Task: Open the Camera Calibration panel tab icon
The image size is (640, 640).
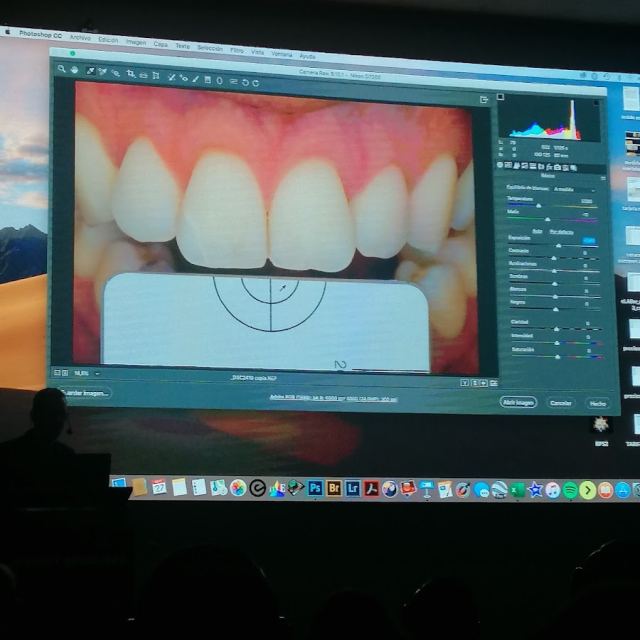Action: (x=557, y=167)
